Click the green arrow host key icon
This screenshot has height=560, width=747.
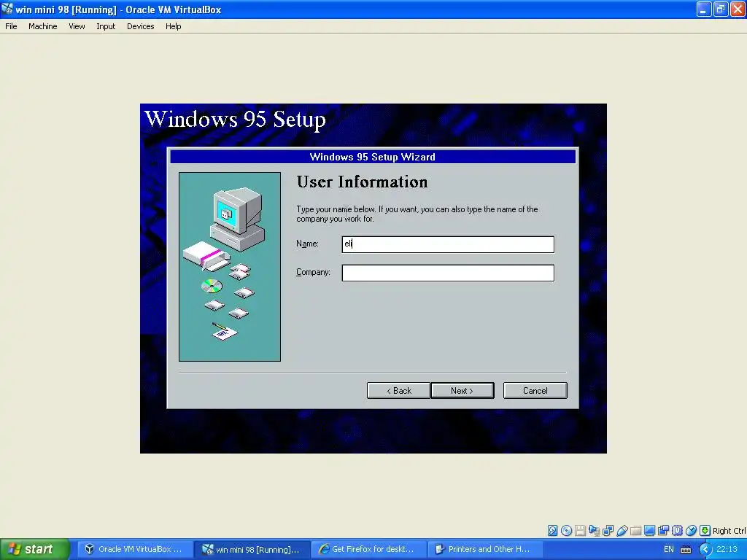(705, 531)
